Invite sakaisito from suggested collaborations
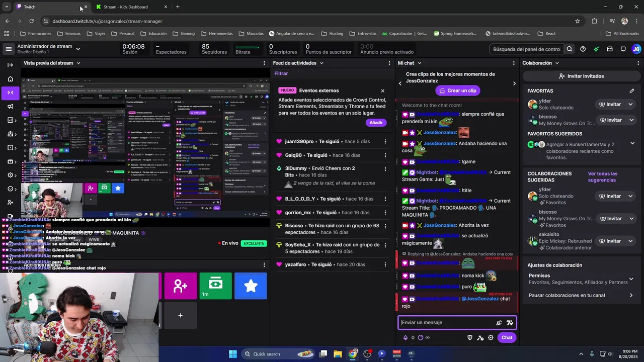This screenshot has width=644, height=362. (610, 241)
